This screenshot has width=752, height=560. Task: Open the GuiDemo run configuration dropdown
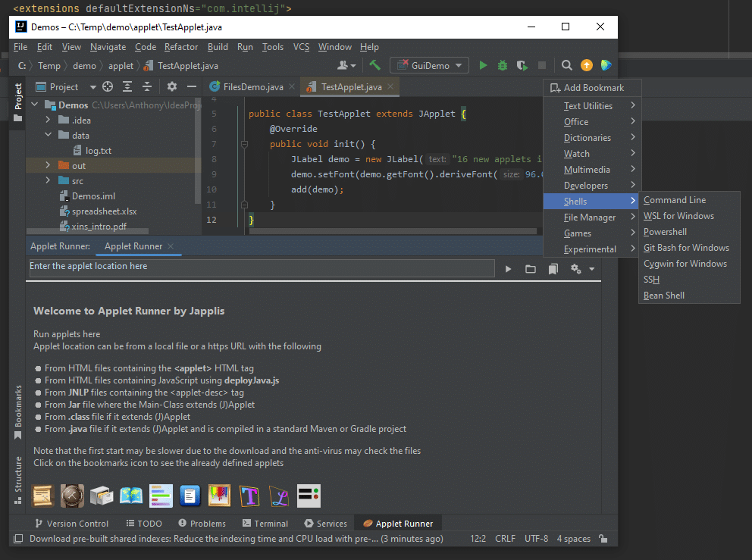(x=429, y=65)
